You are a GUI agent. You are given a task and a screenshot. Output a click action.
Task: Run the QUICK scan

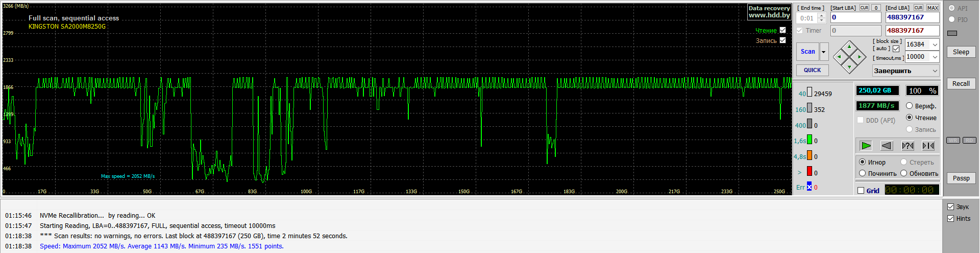point(812,70)
